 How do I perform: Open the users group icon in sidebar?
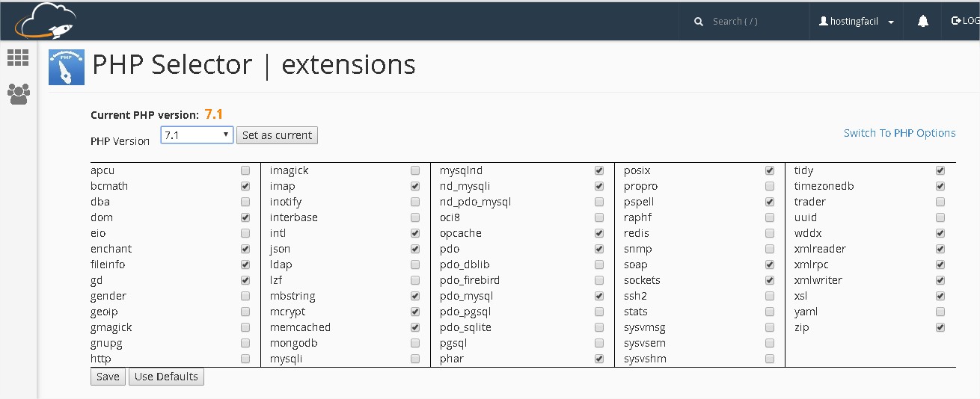click(x=18, y=93)
